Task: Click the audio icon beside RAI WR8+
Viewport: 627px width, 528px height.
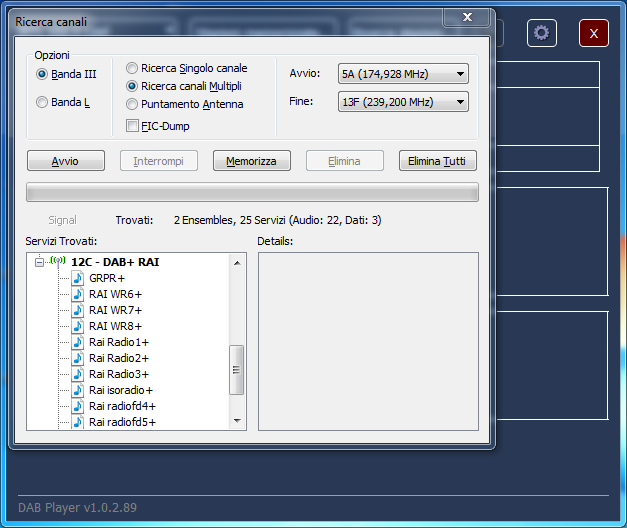Action: click(78, 326)
